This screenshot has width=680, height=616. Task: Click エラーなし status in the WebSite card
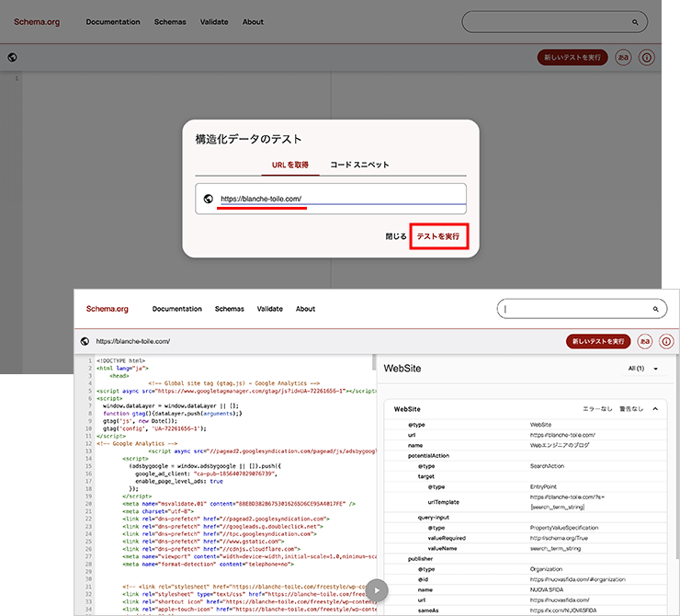click(x=597, y=408)
